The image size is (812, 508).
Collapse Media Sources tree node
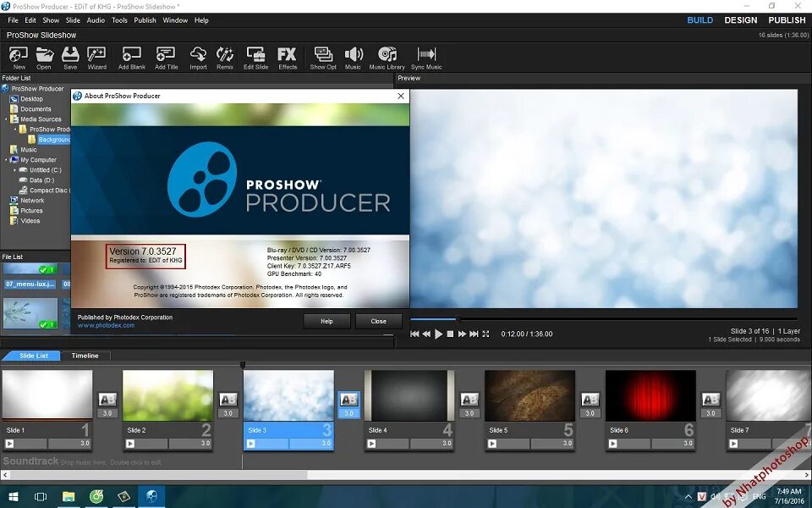(x=6, y=119)
